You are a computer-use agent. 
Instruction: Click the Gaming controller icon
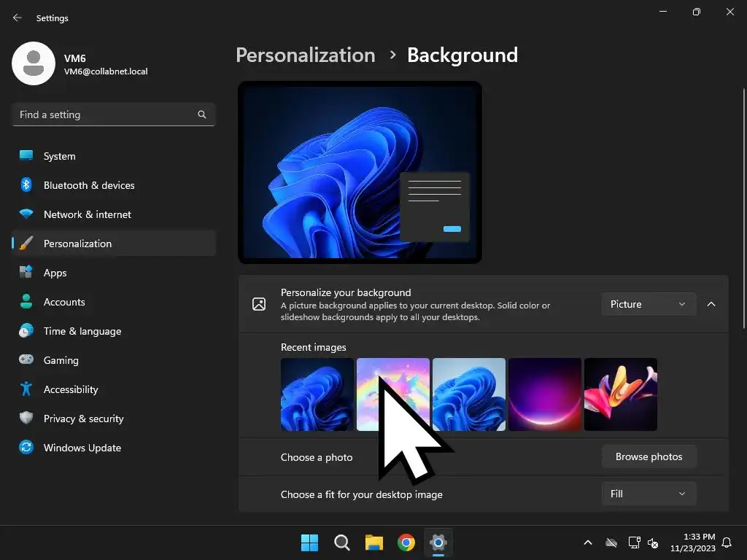pyautogui.click(x=26, y=359)
